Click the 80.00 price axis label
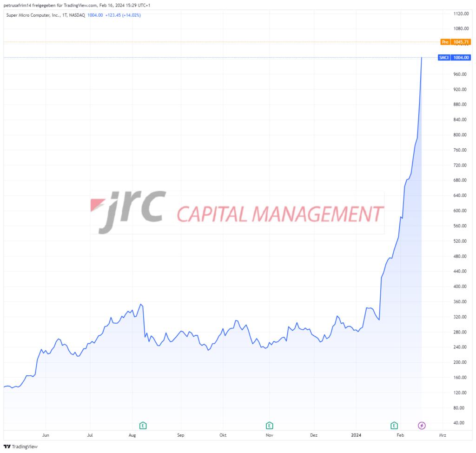Image resolution: width=476 pixels, height=453 pixels. point(460,408)
